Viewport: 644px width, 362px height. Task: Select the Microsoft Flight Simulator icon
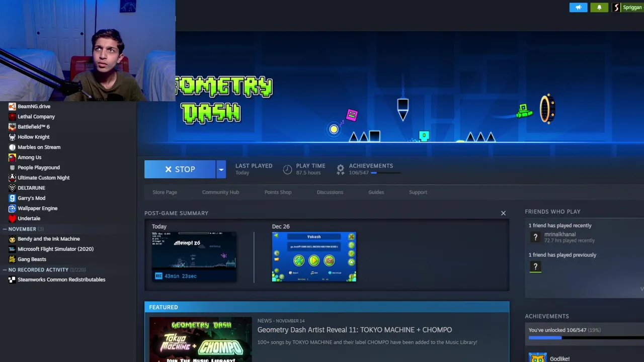[12, 249]
